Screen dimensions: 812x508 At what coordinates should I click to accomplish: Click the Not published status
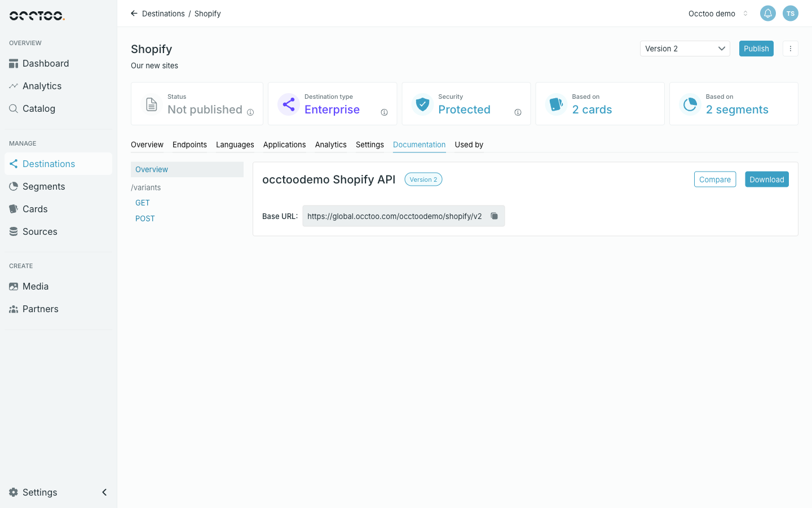[x=205, y=110]
